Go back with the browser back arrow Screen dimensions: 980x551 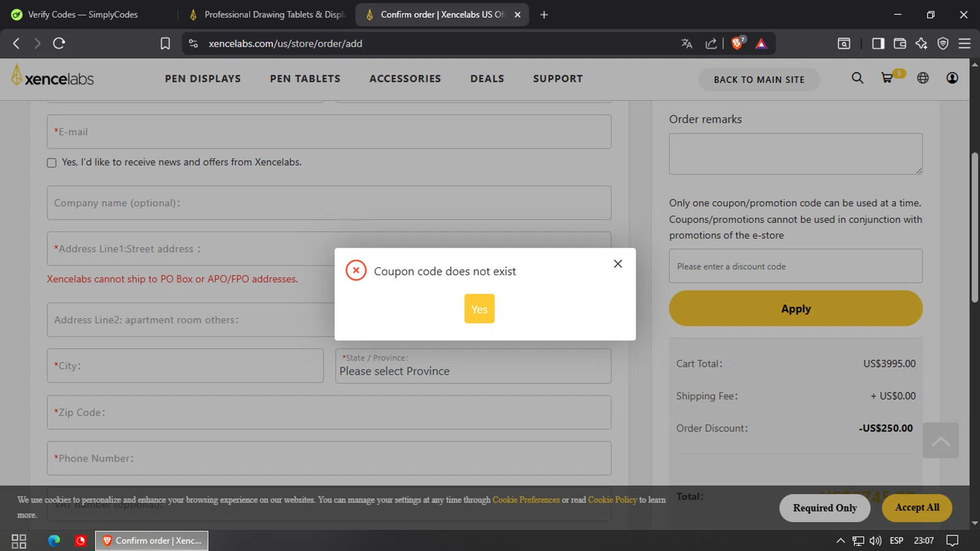(16, 43)
